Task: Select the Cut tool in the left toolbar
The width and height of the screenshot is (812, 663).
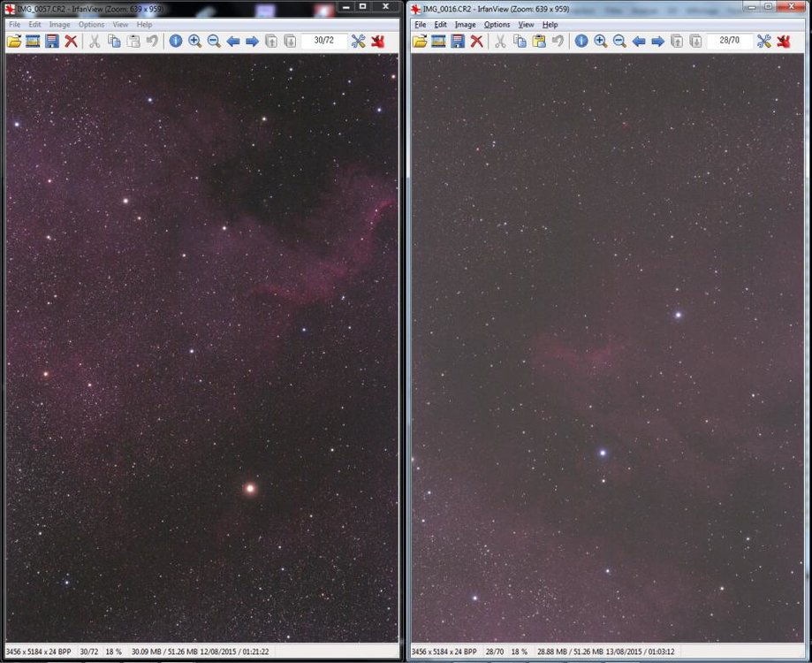Action: coord(95,41)
